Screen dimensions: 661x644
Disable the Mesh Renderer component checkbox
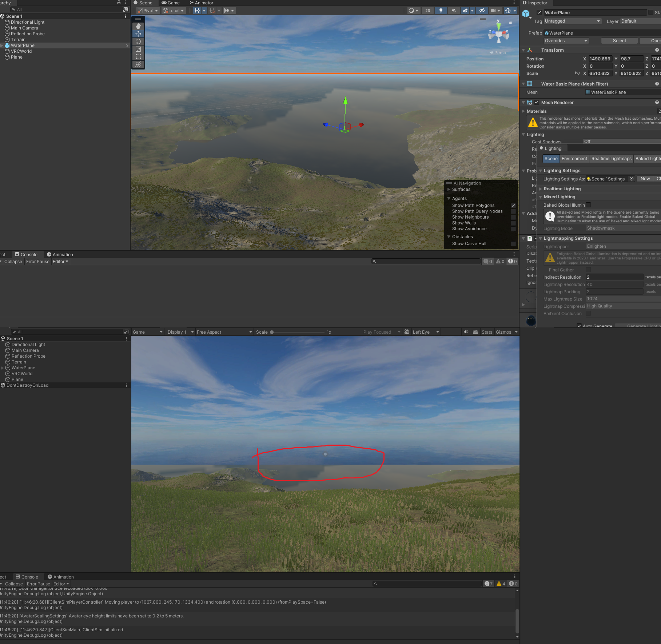click(x=537, y=103)
